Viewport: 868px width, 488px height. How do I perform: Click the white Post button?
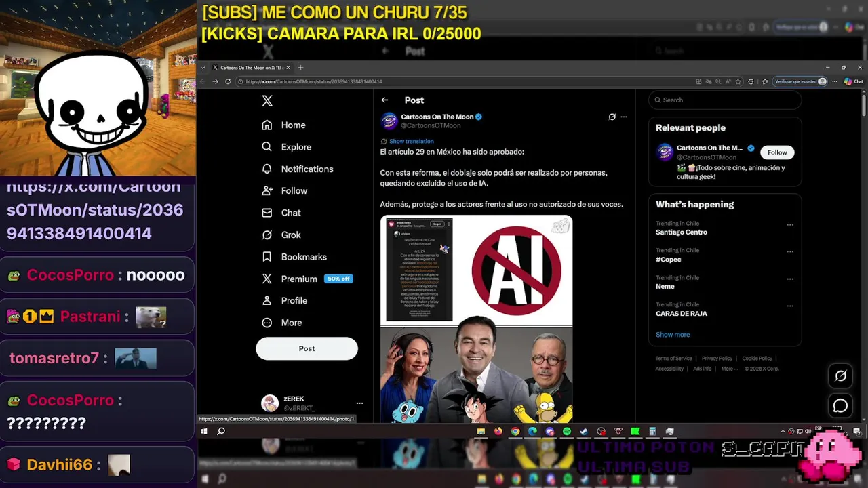click(x=307, y=348)
